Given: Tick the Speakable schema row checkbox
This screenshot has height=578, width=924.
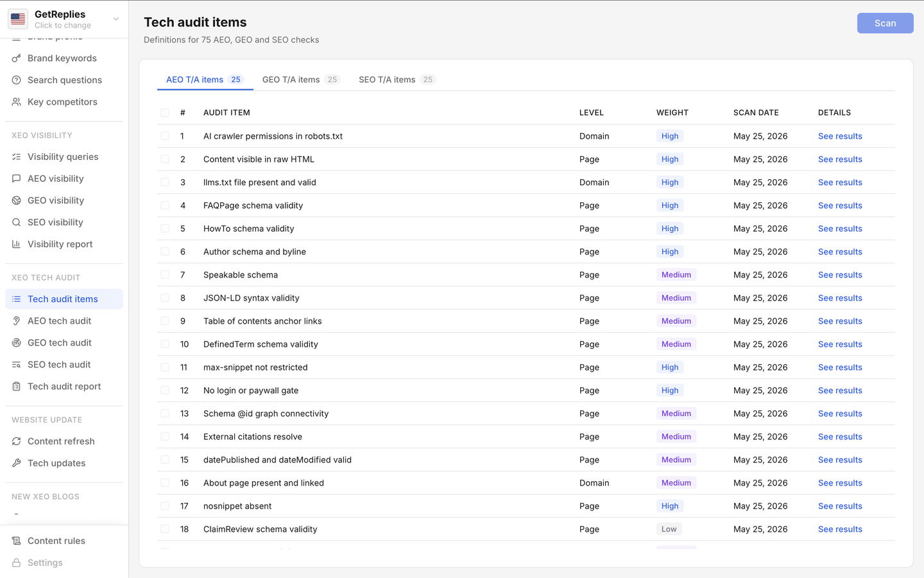Looking at the screenshot, I should 165,275.
